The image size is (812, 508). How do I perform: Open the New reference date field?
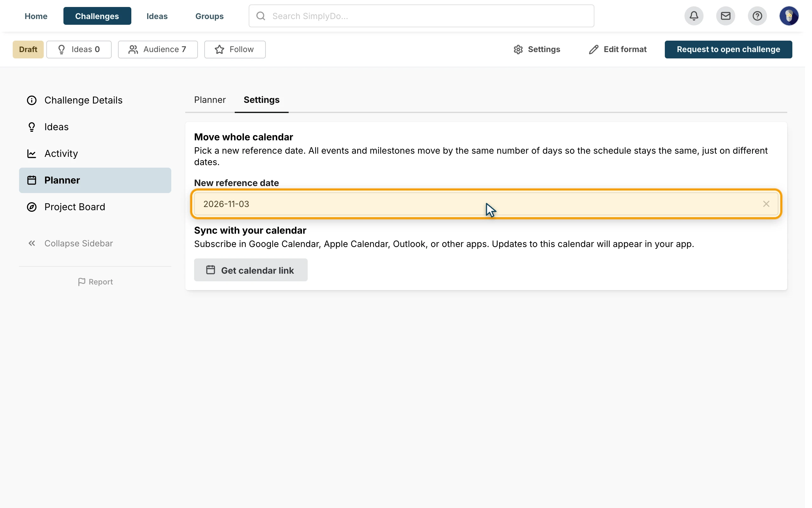[x=486, y=204]
